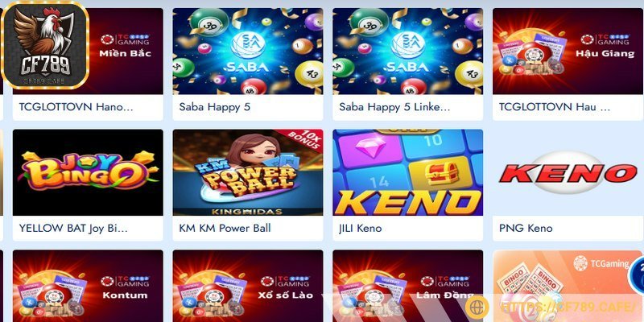Select the Hậu Giang lottery thumbnail
The width and height of the screenshot is (644, 322).
(568, 52)
